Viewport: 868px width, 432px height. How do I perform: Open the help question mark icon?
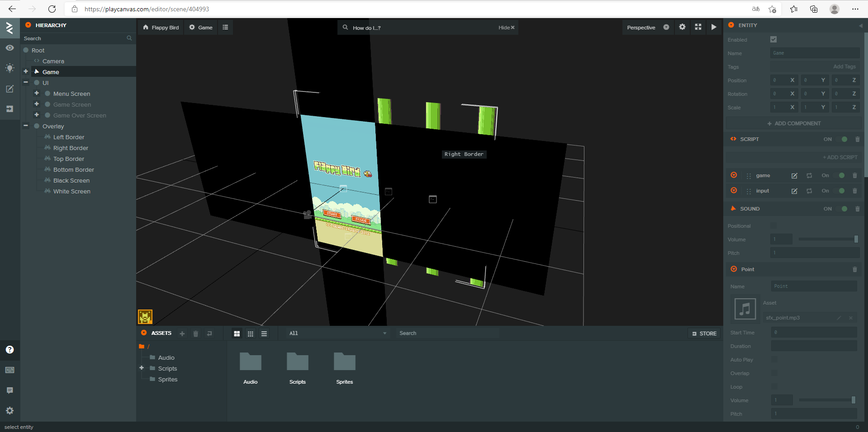click(x=9, y=350)
